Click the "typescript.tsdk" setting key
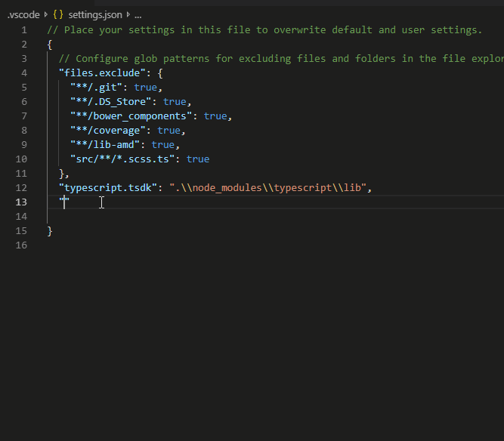The image size is (504, 441). point(107,187)
